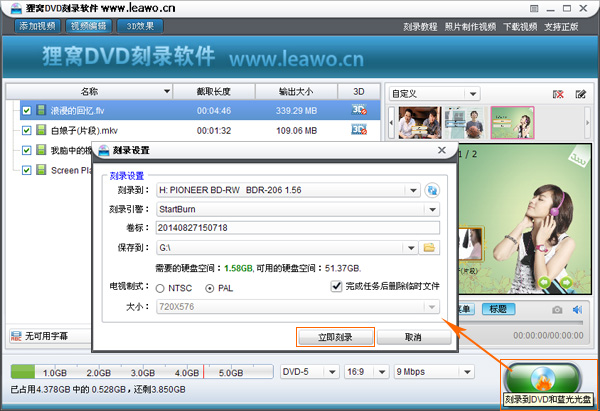Image resolution: width=600 pixels, height=411 pixels.
Task: Expand the DVD-5 disc type dropdown
Action: (x=332, y=372)
